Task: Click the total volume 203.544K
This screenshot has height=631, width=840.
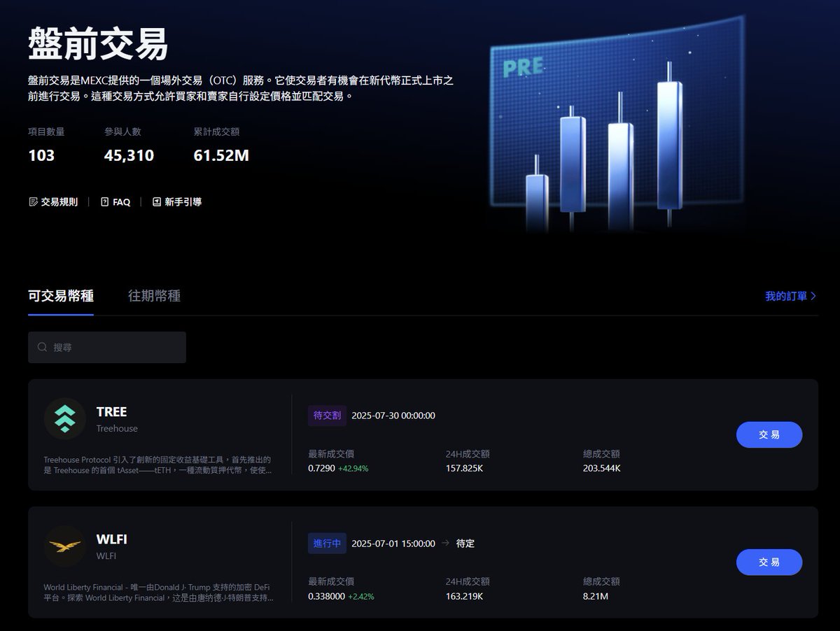Action: 602,469
